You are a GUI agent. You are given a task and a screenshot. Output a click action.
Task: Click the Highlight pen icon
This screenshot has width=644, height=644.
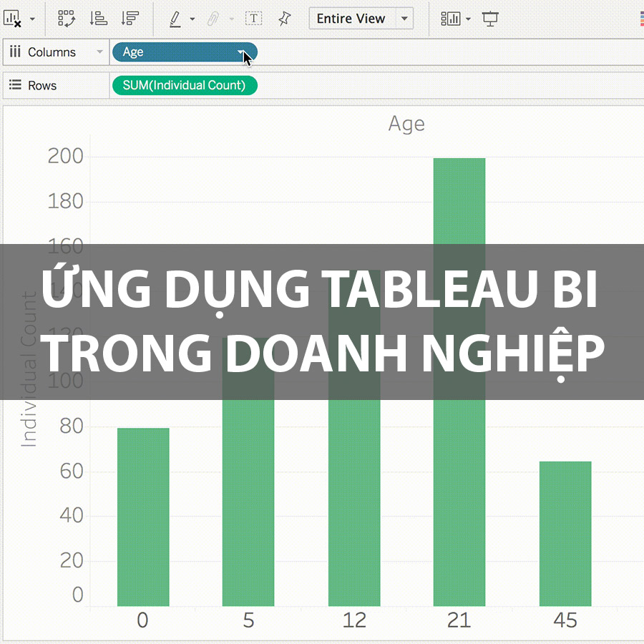(175, 19)
